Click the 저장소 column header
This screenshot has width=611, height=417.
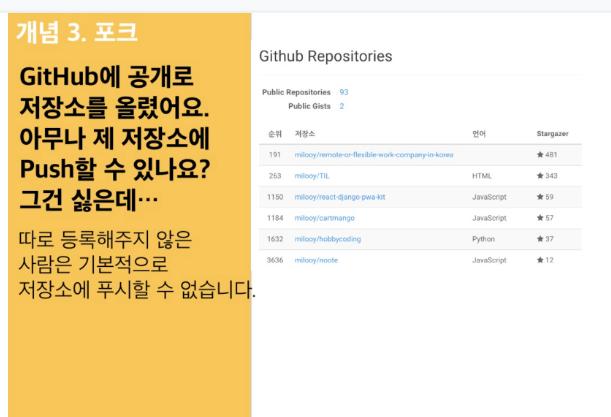click(x=305, y=134)
